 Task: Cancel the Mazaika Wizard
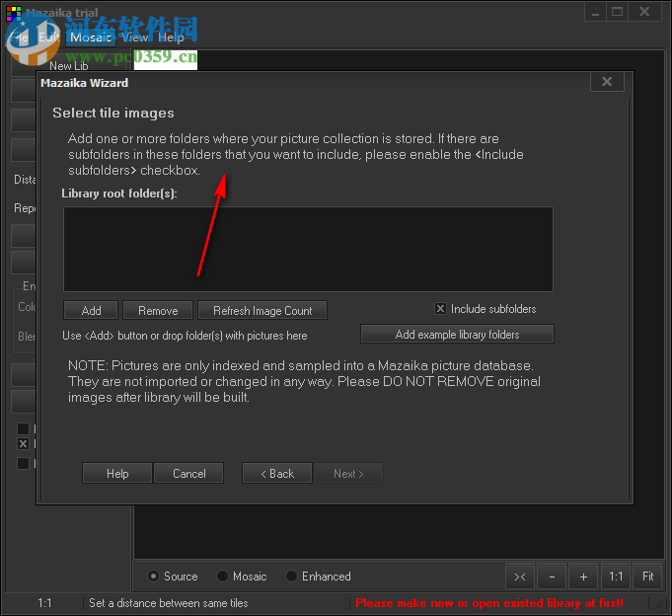pyautogui.click(x=189, y=473)
